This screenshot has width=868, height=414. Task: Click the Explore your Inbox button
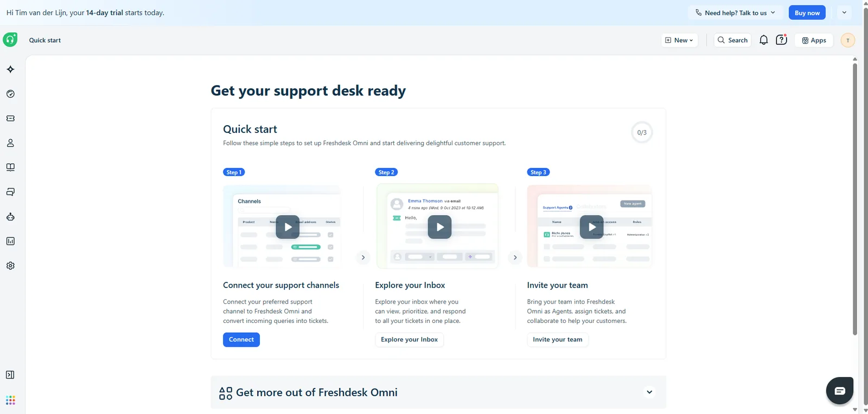coord(409,340)
